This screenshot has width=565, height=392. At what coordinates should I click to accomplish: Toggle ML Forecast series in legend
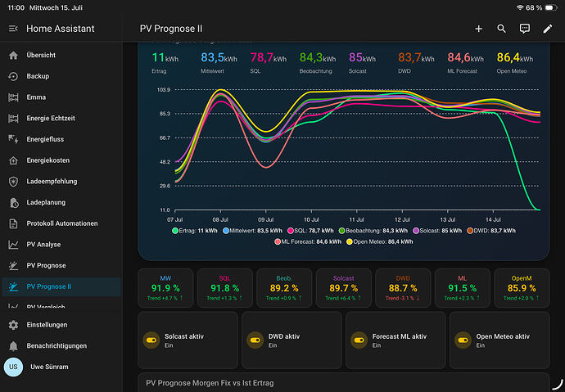308,241
